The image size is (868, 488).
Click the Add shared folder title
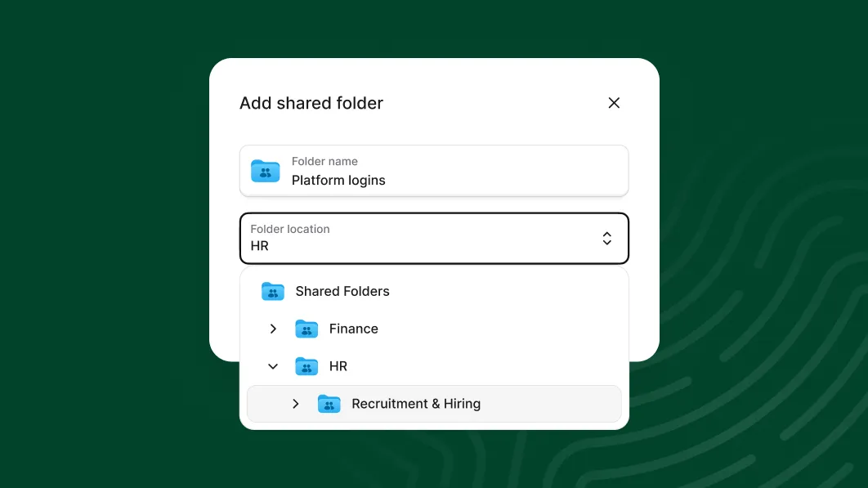(x=311, y=103)
